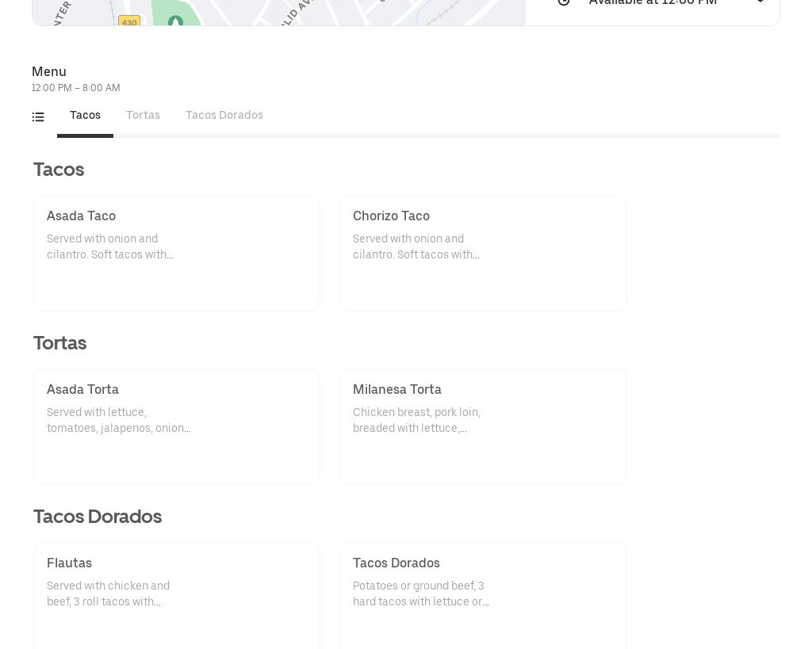Screen dimensions: 812x649
Task: Select the Tacos Dorados tab
Action: click(224, 116)
